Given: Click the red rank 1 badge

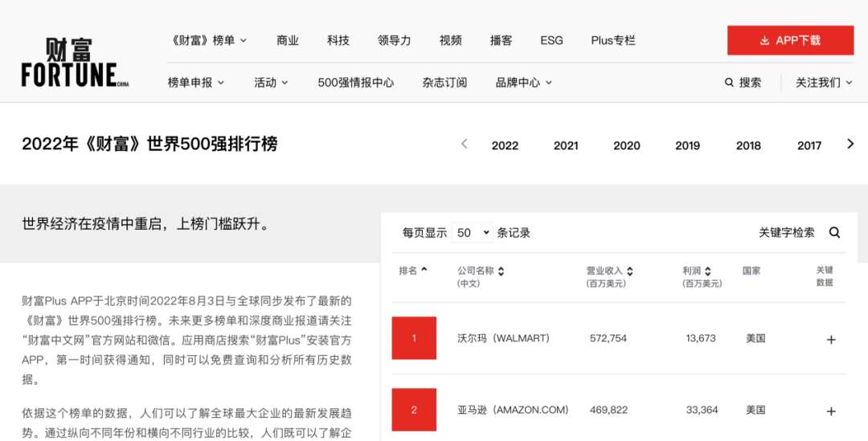Looking at the screenshot, I should pyautogui.click(x=414, y=338).
